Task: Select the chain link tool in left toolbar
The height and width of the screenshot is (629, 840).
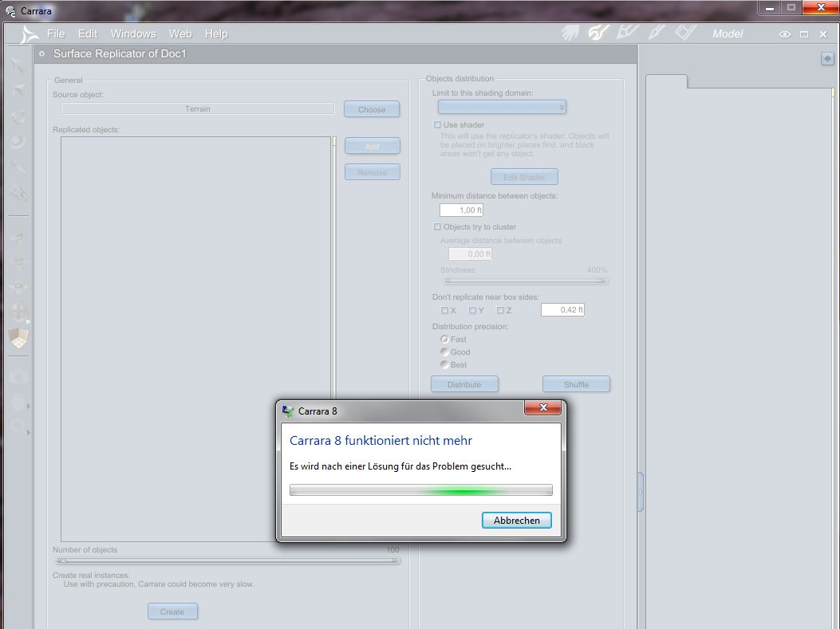Action: 18,193
